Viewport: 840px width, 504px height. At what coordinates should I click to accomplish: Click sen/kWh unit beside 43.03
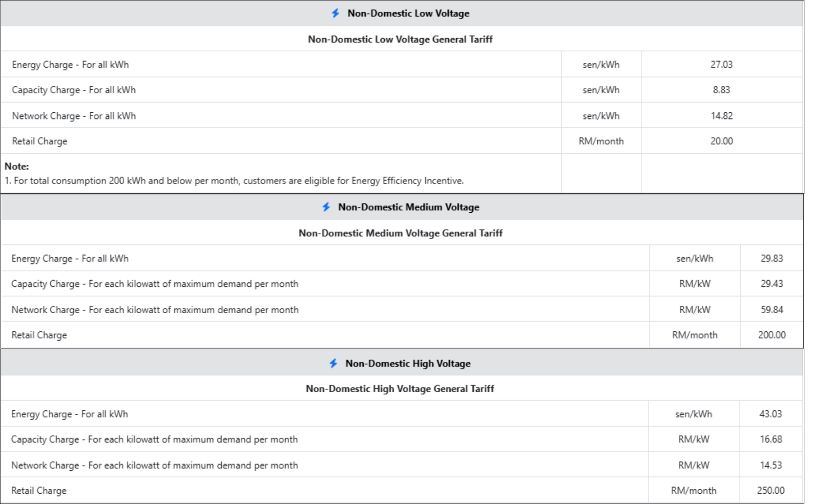pyautogui.click(x=694, y=414)
